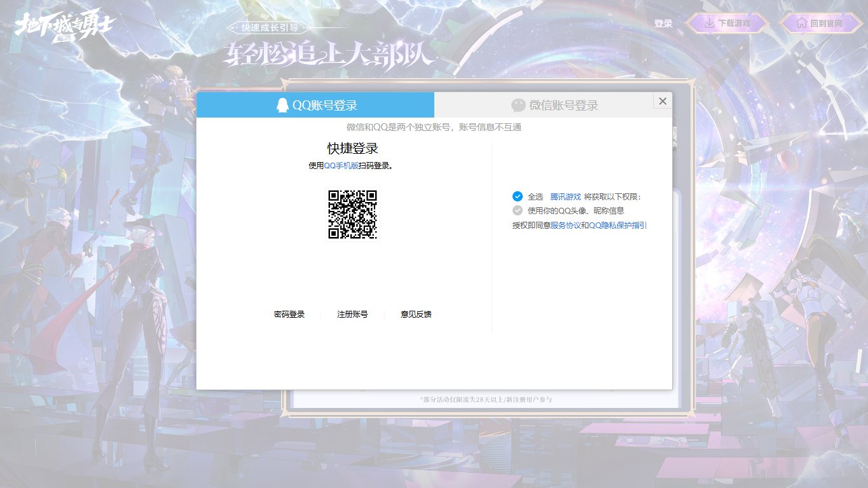The height and width of the screenshot is (488, 868).
Task: Open the QQ手机版 link
Action: click(341, 166)
